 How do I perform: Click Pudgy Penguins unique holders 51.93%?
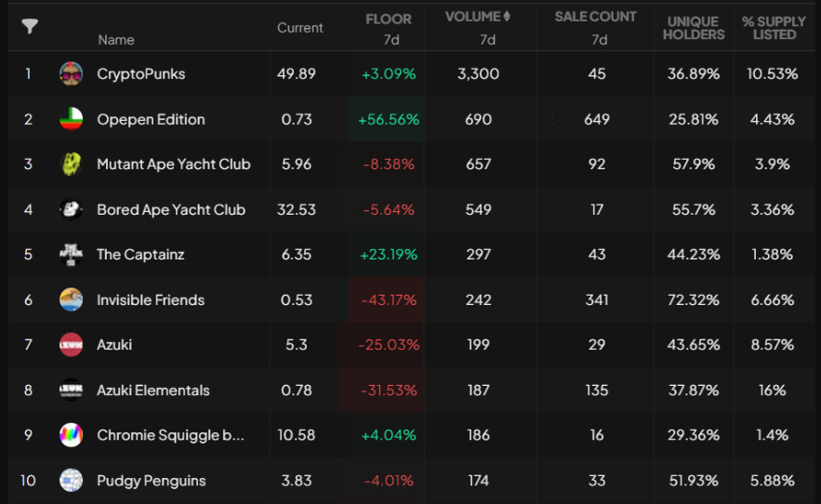pos(694,481)
